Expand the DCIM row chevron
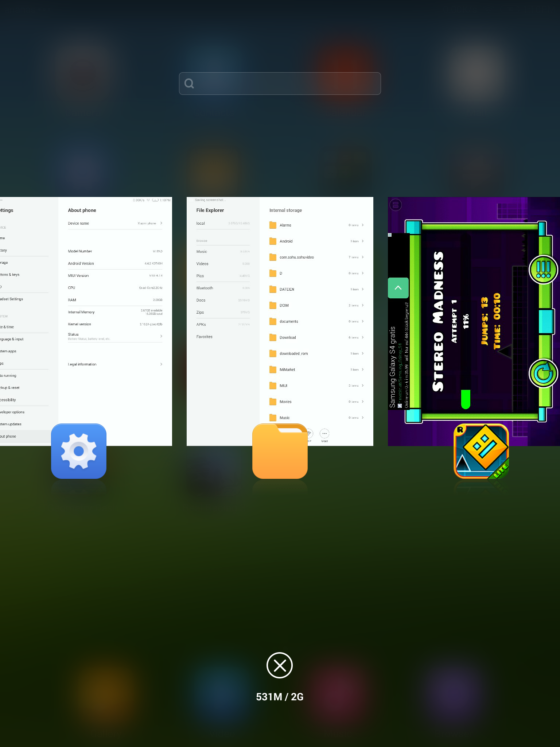 point(362,305)
